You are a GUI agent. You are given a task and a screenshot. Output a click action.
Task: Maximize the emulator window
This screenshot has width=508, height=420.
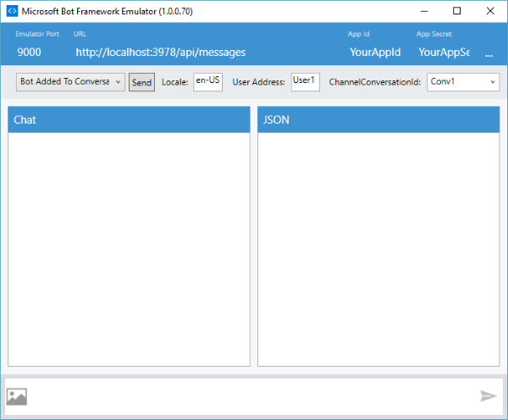click(x=457, y=11)
